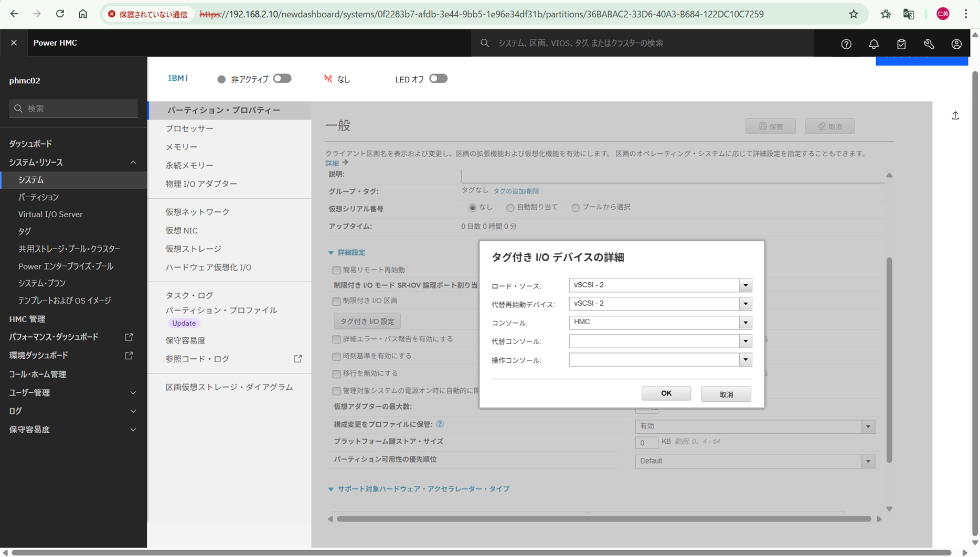Collapse the システム・リソース sidebar section
The image size is (980, 557).
133,163
